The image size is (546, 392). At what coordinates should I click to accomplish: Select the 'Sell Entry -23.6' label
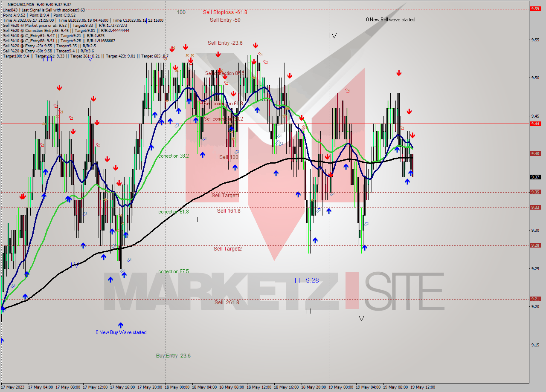(225, 43)
